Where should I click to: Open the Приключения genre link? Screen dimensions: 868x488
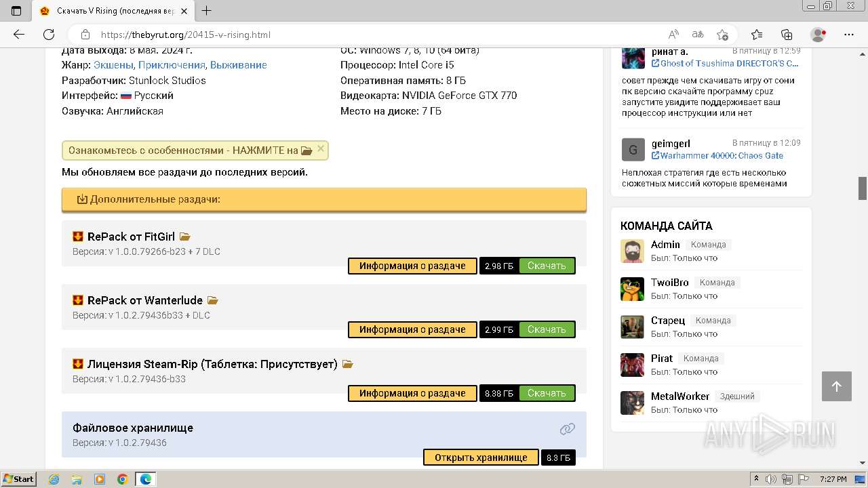172,65
